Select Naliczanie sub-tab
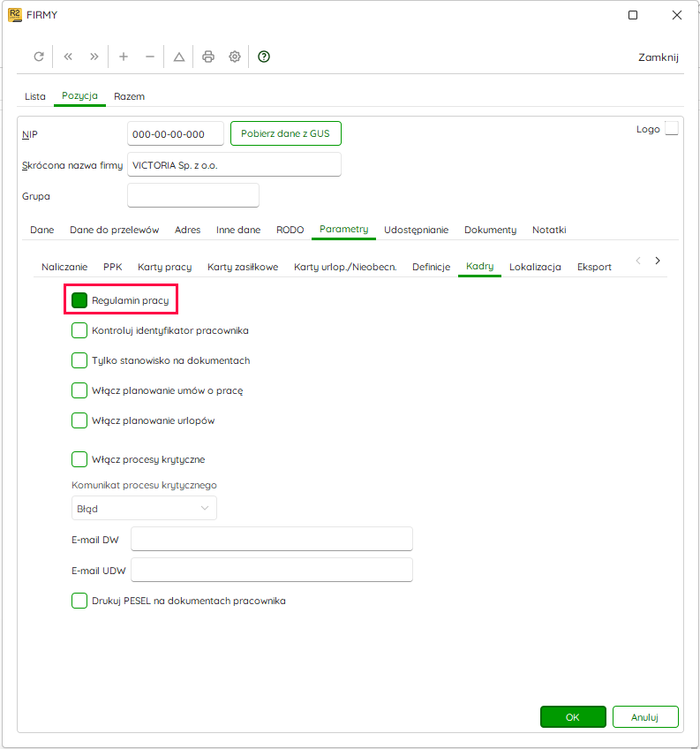 pyautogui.click(x=64, y=267)
